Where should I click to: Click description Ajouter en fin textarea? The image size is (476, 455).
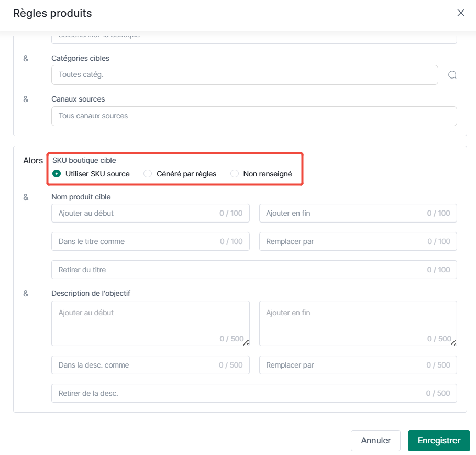pyautogui.click(x=358, y=323)
